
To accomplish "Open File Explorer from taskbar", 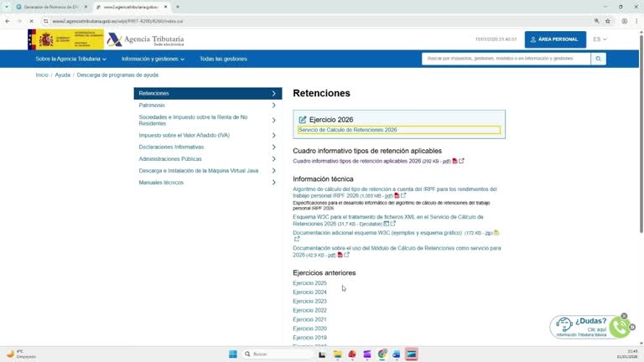I will [x=337, y=354].
